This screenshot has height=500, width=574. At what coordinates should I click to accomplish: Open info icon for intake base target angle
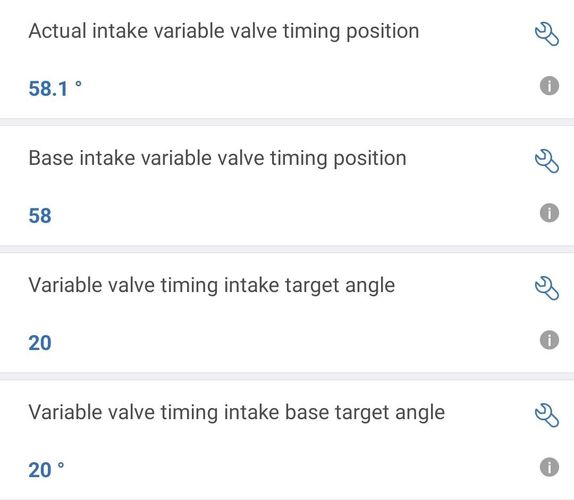(x=549, y=467)
